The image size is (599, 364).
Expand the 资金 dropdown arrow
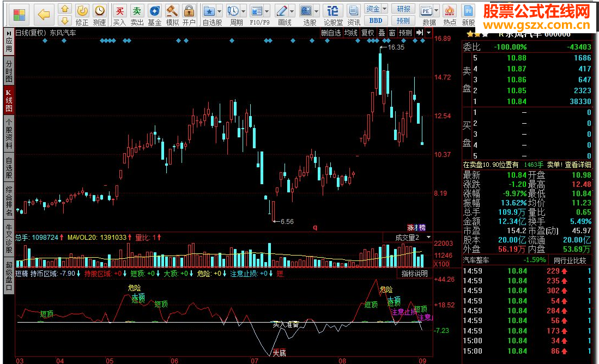pyautogui.click(x=384, y=8)
